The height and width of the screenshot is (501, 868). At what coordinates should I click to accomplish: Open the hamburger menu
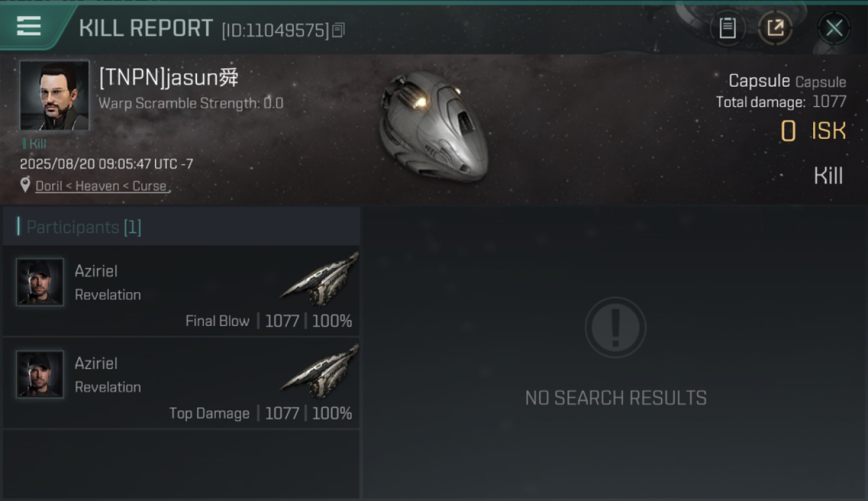pyautogui.click(x=29, y=26)
